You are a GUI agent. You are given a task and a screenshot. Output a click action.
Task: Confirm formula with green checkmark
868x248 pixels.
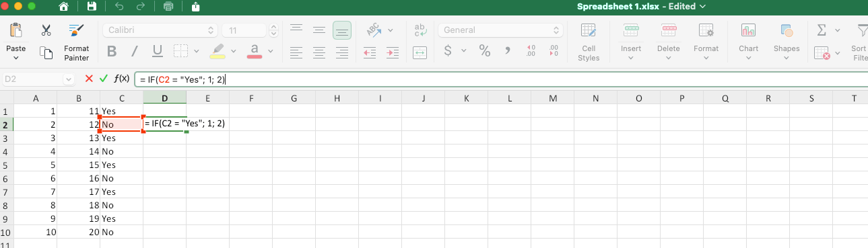coord(103,79)
